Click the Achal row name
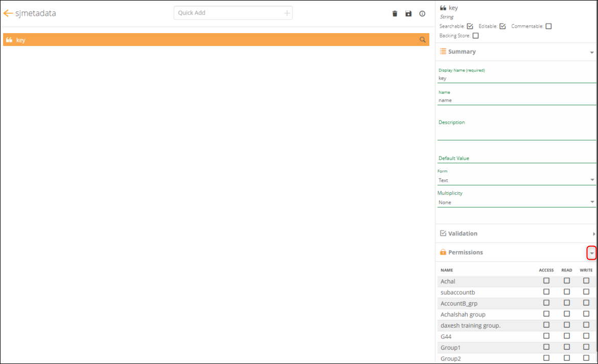Image resolution: width=598 pixels, height=364 pixels. [x=448, y=281]
